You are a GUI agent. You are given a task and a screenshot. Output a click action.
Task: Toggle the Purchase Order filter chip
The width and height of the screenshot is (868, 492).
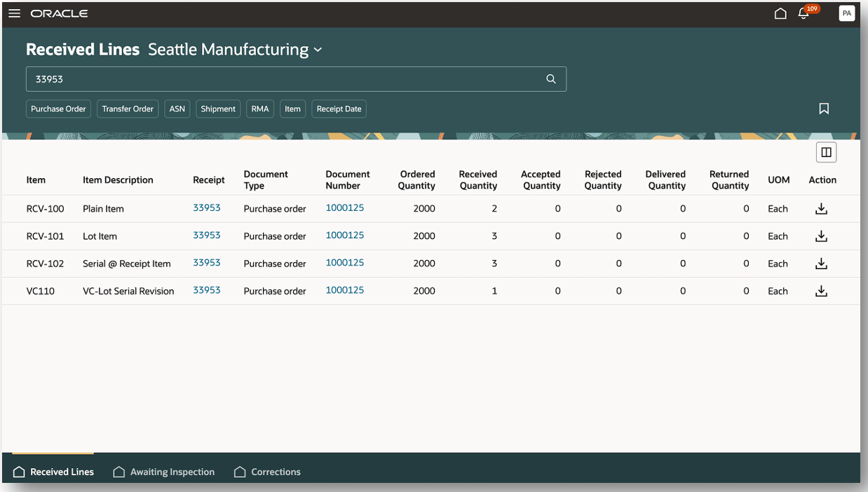58,109
